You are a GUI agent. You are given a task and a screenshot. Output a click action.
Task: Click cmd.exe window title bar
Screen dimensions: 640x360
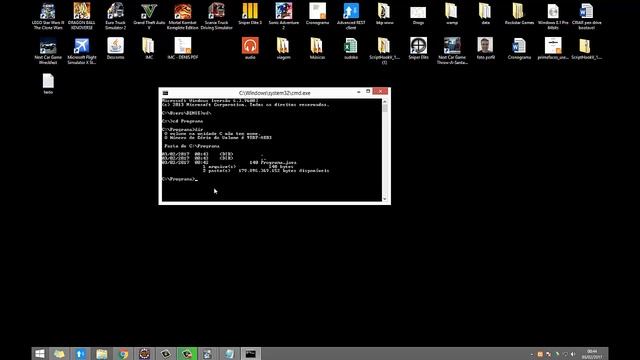[275, 93]
